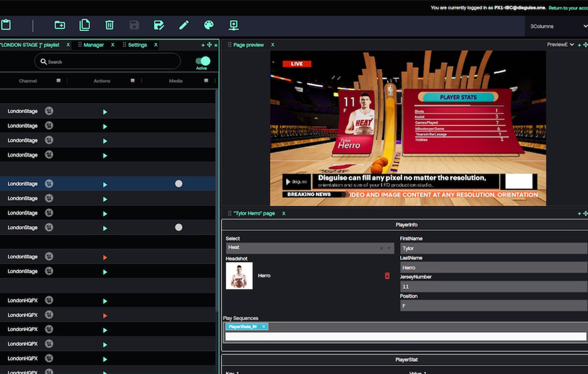Switch to the LONDON STAGE playlist tab

pos(30,45)
